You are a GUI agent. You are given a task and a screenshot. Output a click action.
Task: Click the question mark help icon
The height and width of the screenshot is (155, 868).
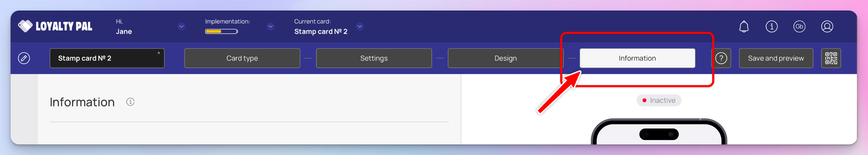pos(721,58)
